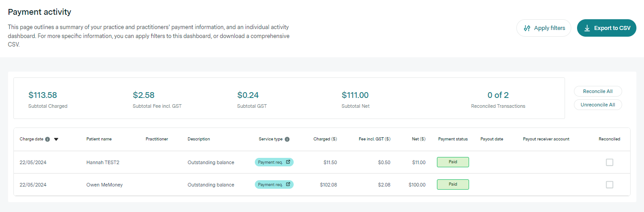Click the Export to CSV button
This screenshot has width=644, height=212.
(607, 28)
